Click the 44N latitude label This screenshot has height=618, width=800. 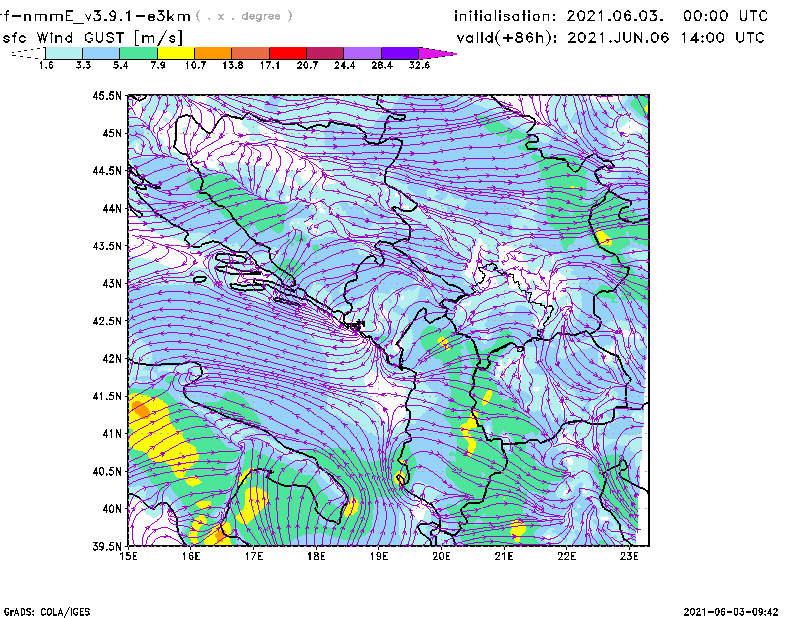112,208
